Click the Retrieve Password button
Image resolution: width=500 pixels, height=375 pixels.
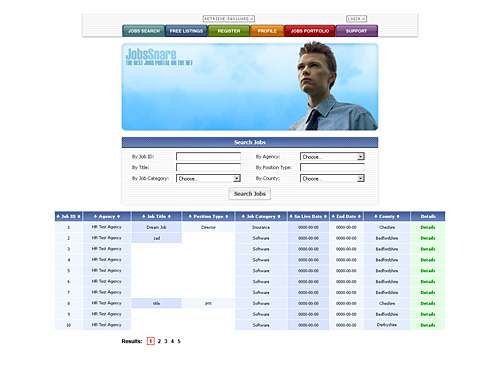(229, 19)
